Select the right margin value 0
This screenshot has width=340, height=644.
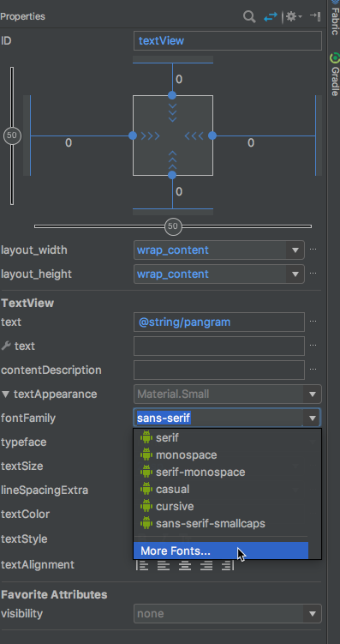(251, 143)
